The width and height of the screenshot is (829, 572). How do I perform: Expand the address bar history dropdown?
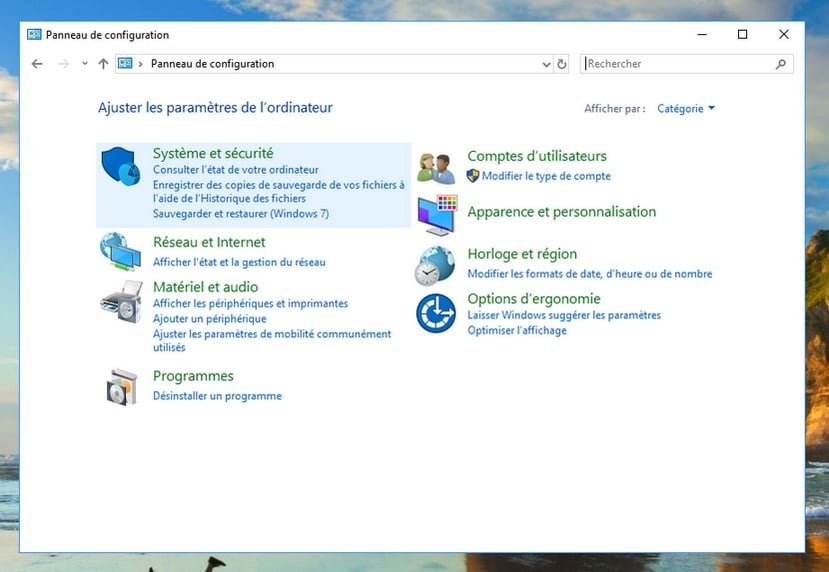click(x=546, y=64)
